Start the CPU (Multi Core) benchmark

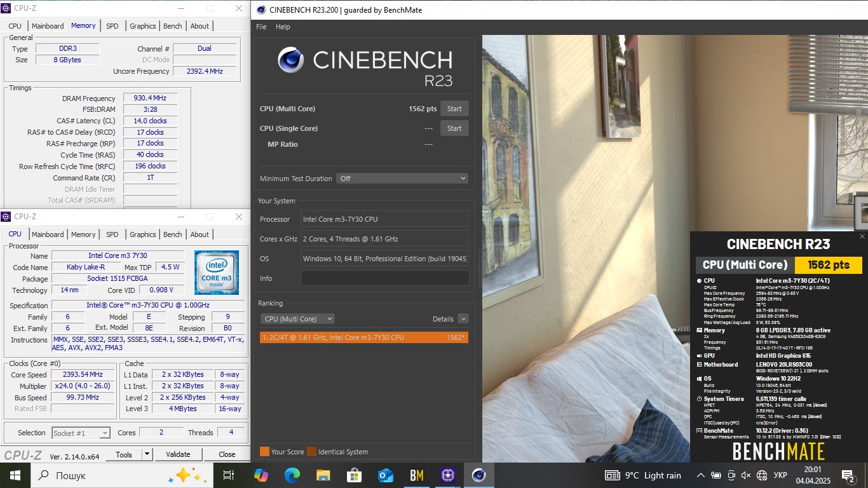(454, 109)
